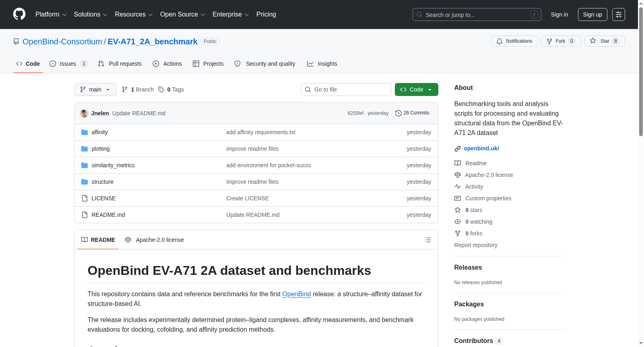
Task: Open the 'add affinity requirements.txt' commit
Action: pos(261,132)
